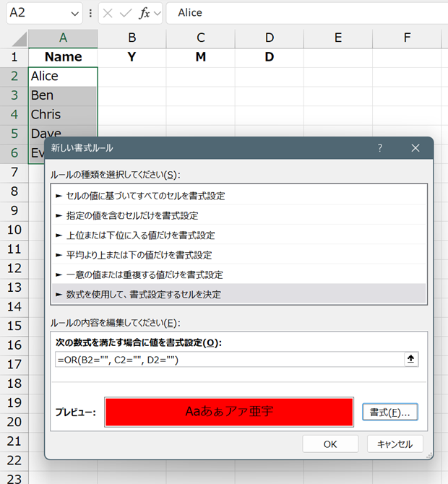This screenshot has height=484, width=448.
Task: Select rule セルの値に基づいてすべてのセルを書式設定
Action: point(145,196)
